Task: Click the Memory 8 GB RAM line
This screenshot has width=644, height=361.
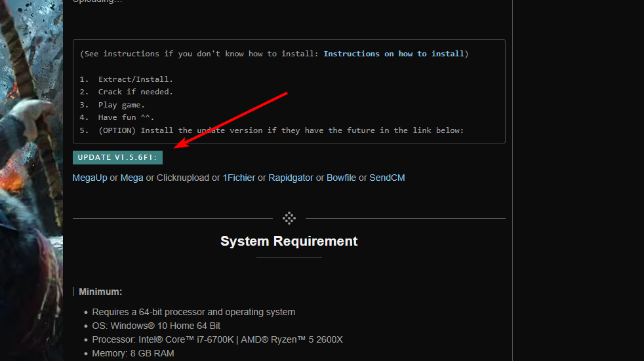Action: 133,354
